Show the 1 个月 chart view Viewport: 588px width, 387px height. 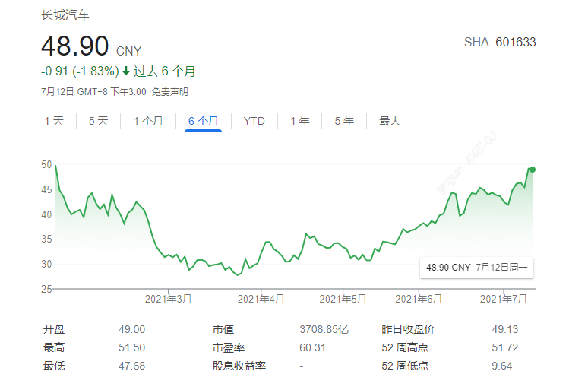(x=148, y=121)
